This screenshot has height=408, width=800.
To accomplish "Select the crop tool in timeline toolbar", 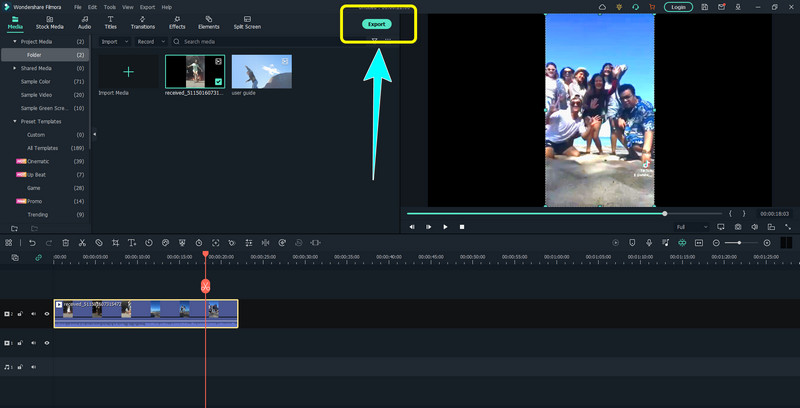I will point(116,243).
